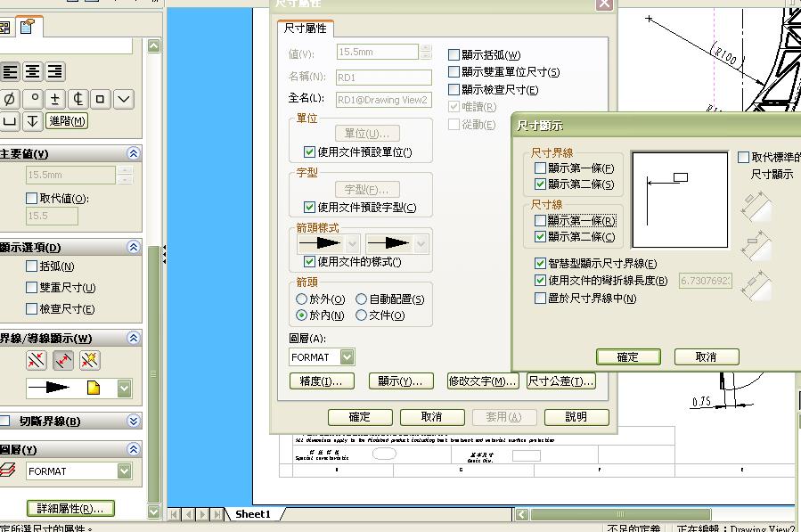This screenshot has width=801, height=532.
Task: Align dimension text right
Action: (x=54, y=71)
